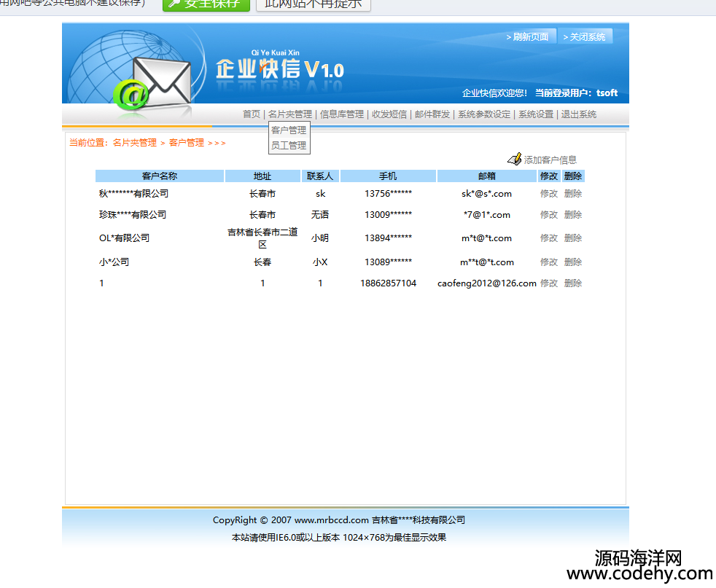The image size is (716, 588).
Task: Click the contact name sk
Action: (321, 193)
